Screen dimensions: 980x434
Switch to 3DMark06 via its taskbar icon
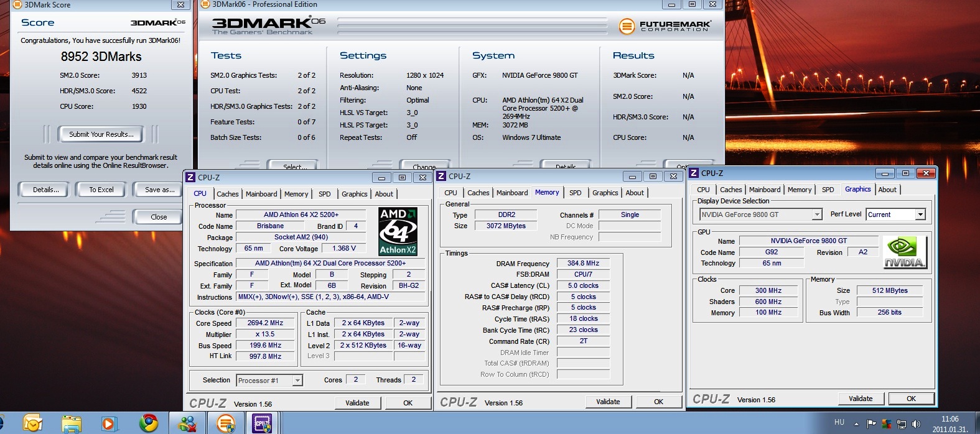(226, 423)
